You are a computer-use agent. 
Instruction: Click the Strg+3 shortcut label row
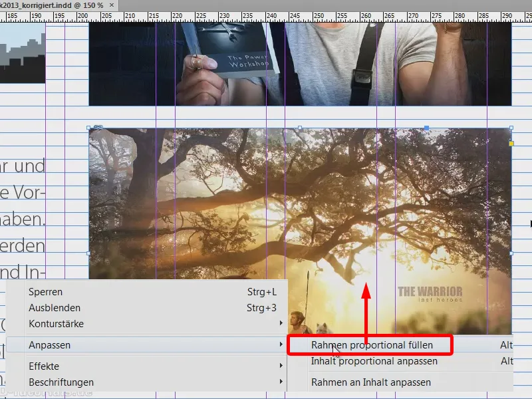click(x=261, y=308)
